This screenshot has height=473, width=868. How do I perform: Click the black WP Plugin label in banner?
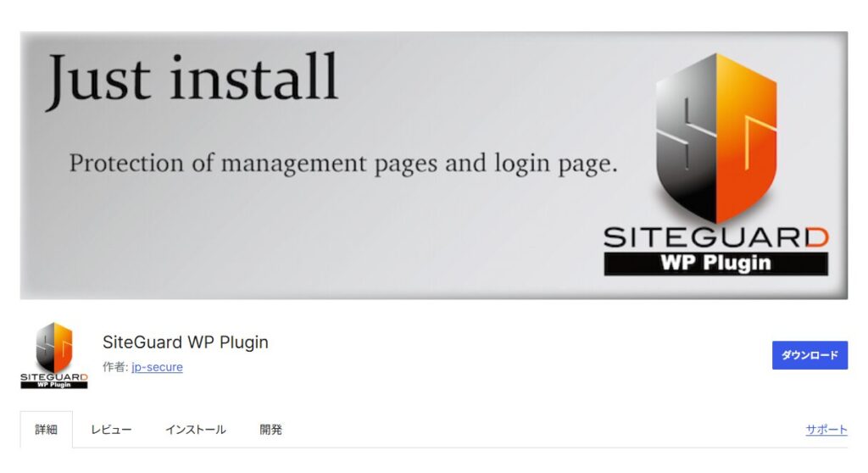click(715, 263)
